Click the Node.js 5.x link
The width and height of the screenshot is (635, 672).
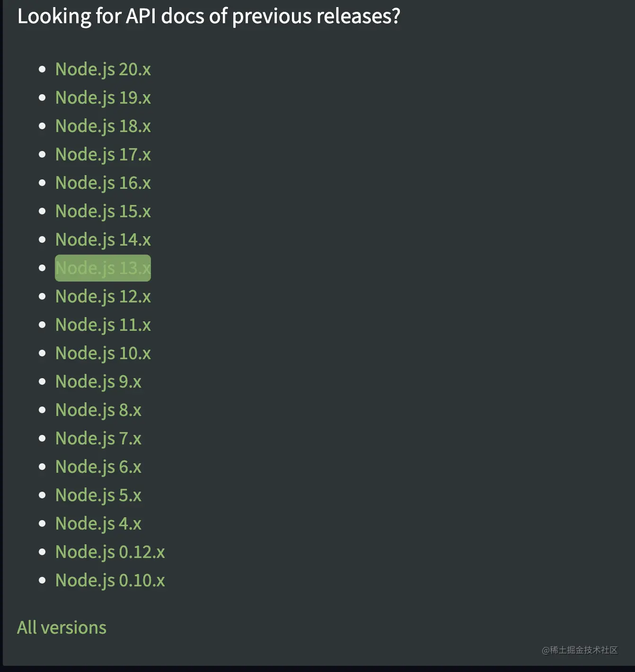tap(98, 495)
